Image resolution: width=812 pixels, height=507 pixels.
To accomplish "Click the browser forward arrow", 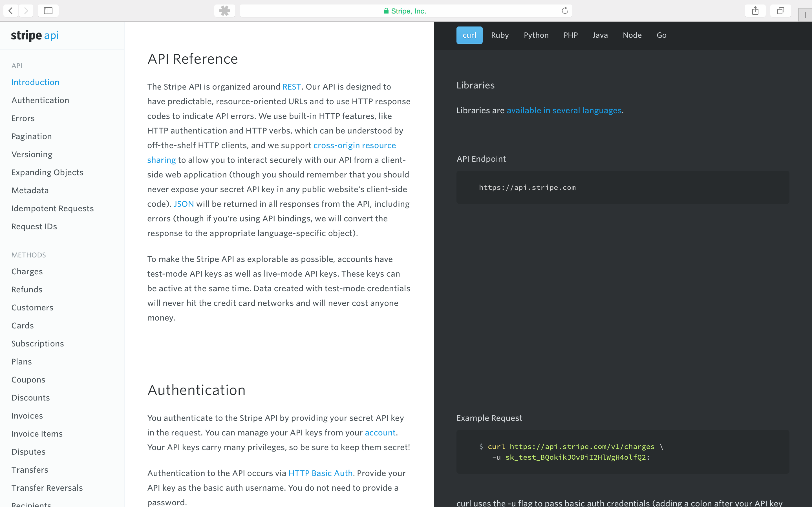I will click(x=26, y=11).
